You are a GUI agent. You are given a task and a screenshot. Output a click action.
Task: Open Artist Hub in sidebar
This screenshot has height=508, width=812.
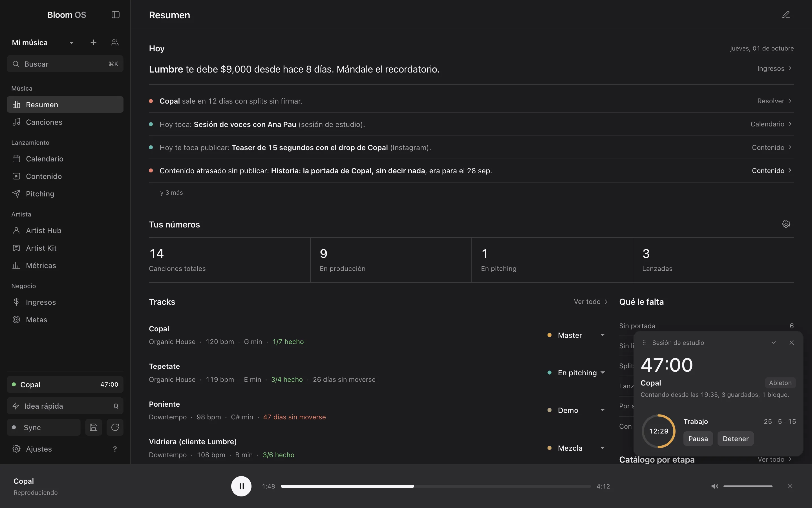[x=65, y=231]
